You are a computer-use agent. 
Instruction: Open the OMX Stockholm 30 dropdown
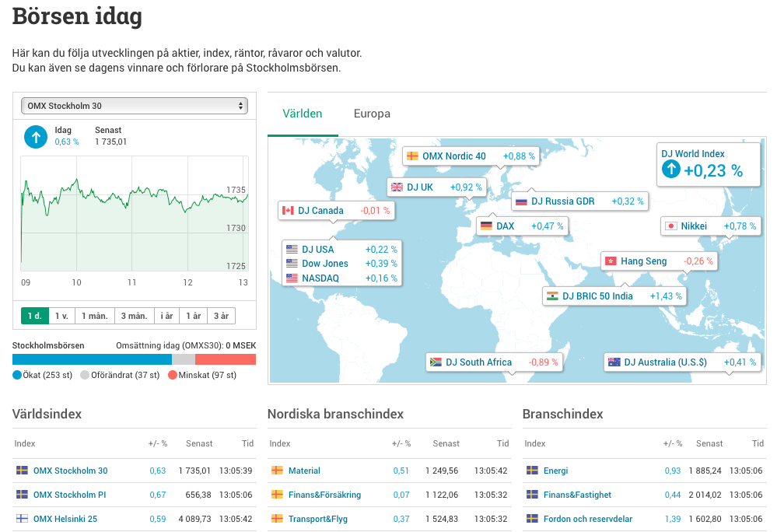pos(135,106)
